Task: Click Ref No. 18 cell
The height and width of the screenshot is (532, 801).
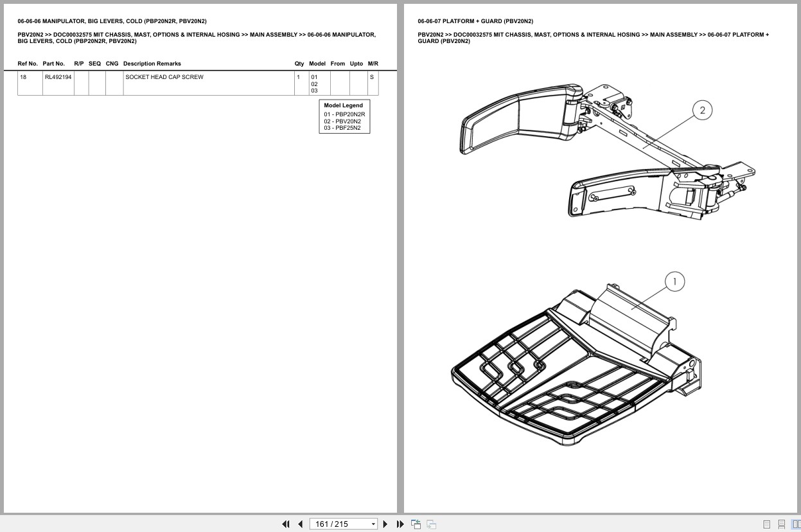Action: [x=30, y=83]
